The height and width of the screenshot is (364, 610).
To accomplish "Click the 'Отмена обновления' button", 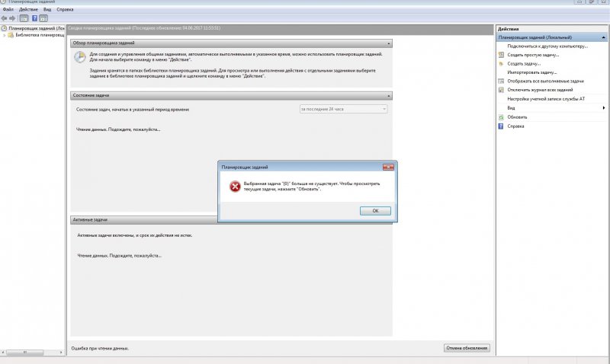I will click(x=467, y=348).
